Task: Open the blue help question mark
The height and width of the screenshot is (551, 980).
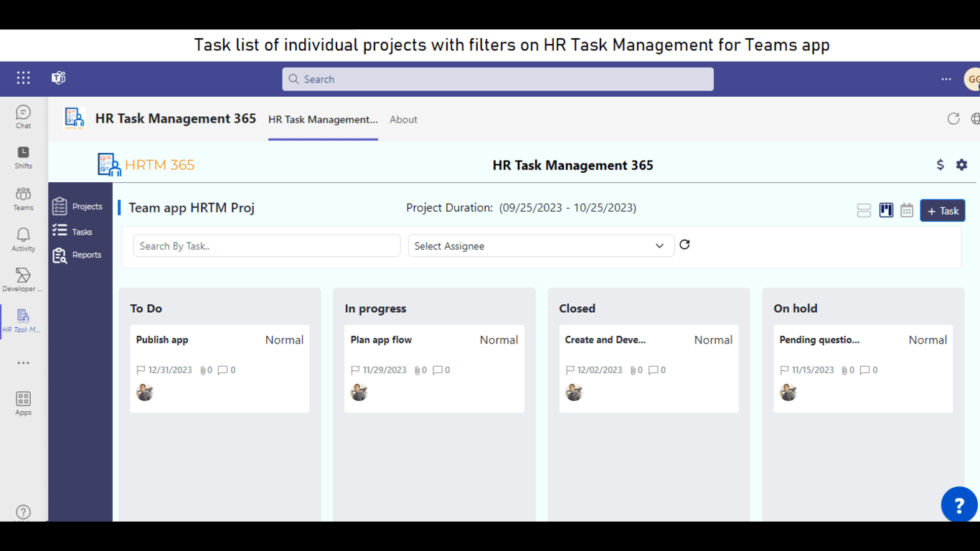Action: click(958, 505)
